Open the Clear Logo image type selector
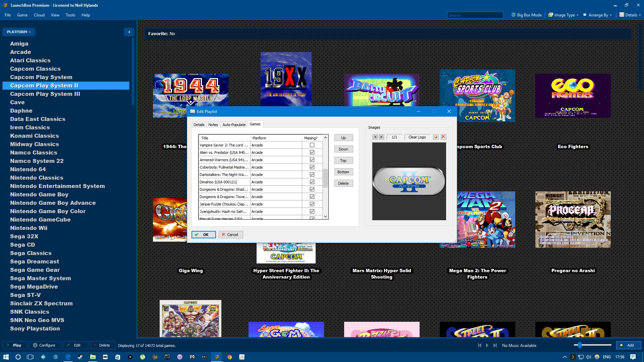 click(x=417, y=137)
